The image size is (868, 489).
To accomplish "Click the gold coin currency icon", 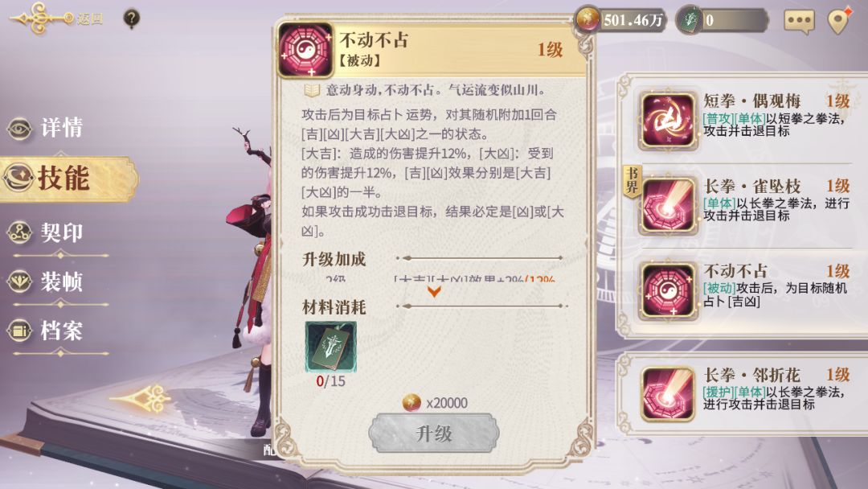I will point(588,20).
